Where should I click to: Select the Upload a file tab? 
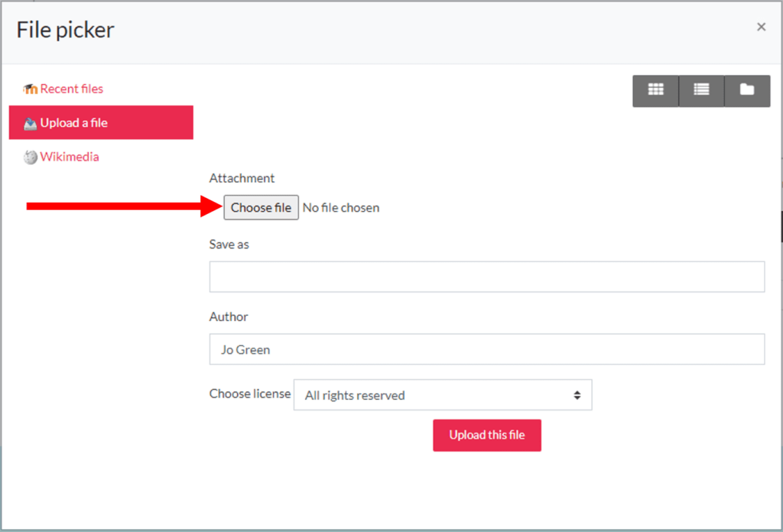pos(73,123)
